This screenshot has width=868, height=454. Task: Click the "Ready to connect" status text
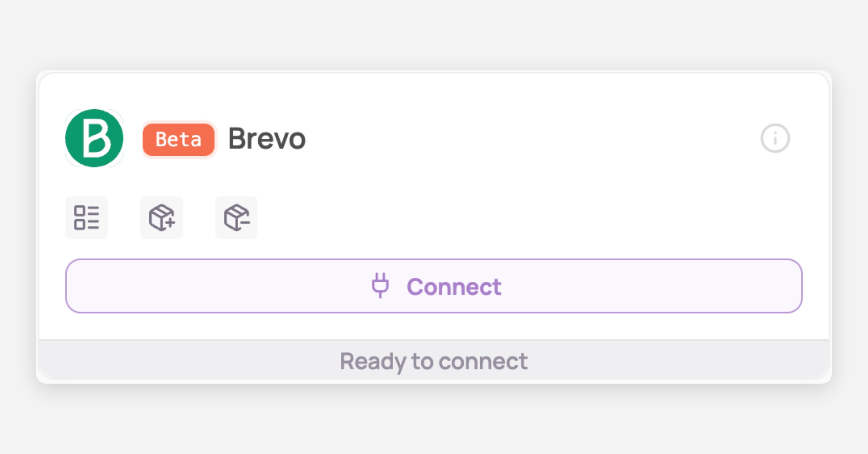pyautogui.click(x=434, y=361)
